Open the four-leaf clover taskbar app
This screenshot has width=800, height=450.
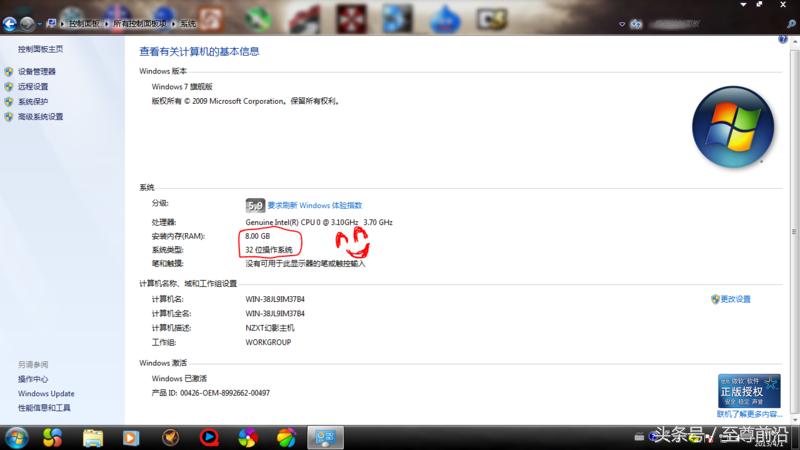pyautogui.click(x=53, y=438)
